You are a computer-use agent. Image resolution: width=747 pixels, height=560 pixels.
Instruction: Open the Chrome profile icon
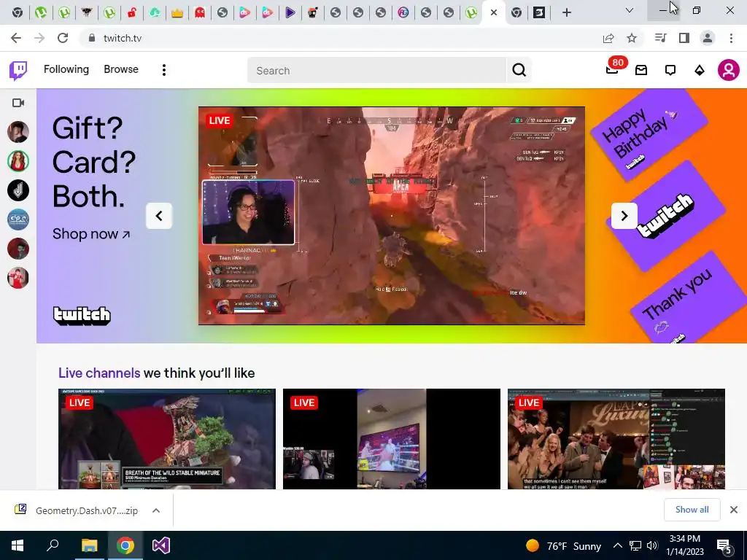[x=708, y=38]
